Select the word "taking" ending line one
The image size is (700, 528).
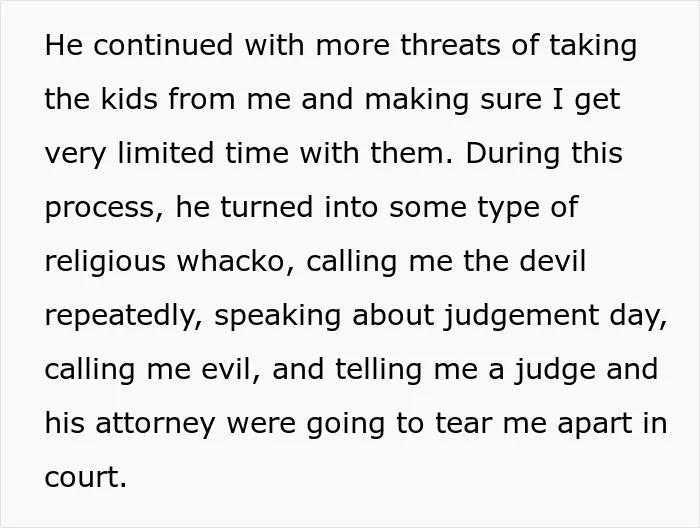point(593,46)
